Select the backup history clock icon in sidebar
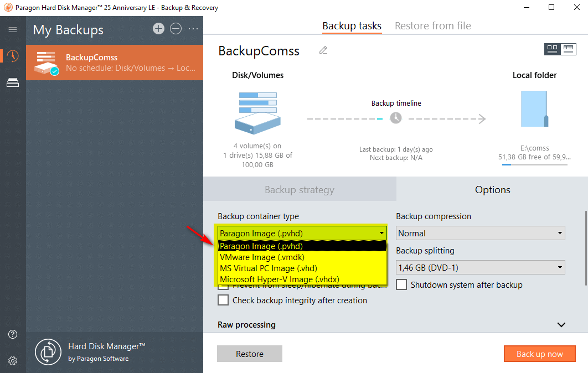This screenshot has width=588, height=373. tap(13, 56)
